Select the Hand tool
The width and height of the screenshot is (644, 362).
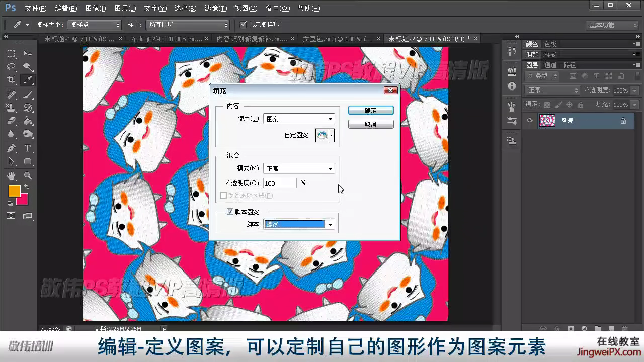click(11, 176)
